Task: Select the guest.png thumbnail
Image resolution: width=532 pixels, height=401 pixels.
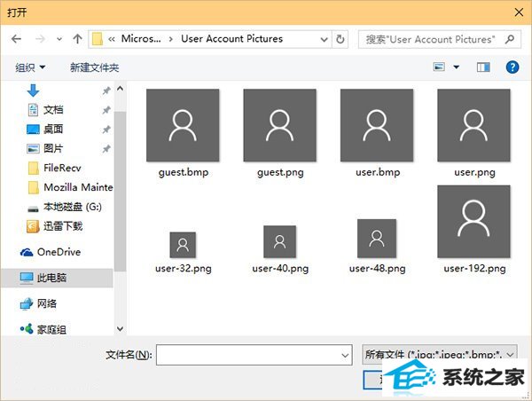Action: coord(280,125)
